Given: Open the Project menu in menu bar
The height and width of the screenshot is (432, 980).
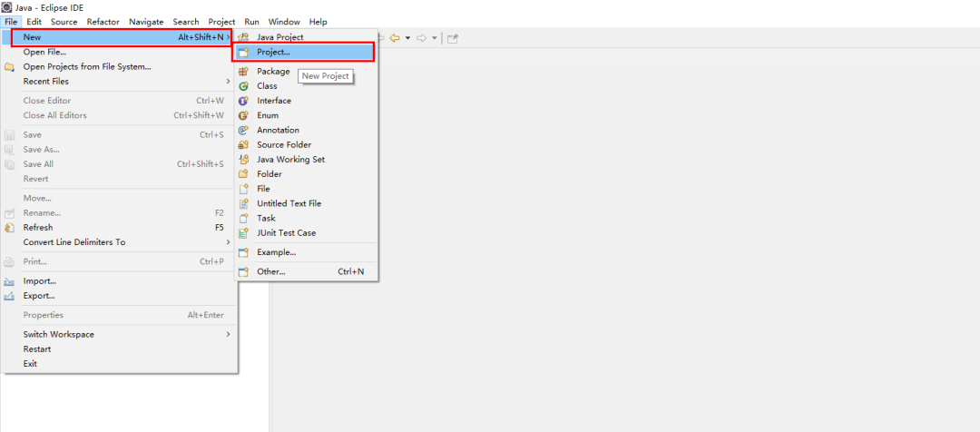Looking at the screenshot, I should pos(222,22).
